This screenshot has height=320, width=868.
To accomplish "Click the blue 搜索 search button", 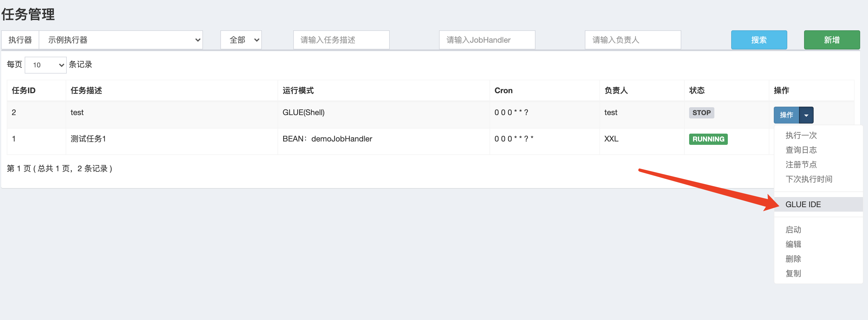I will 758,40.
